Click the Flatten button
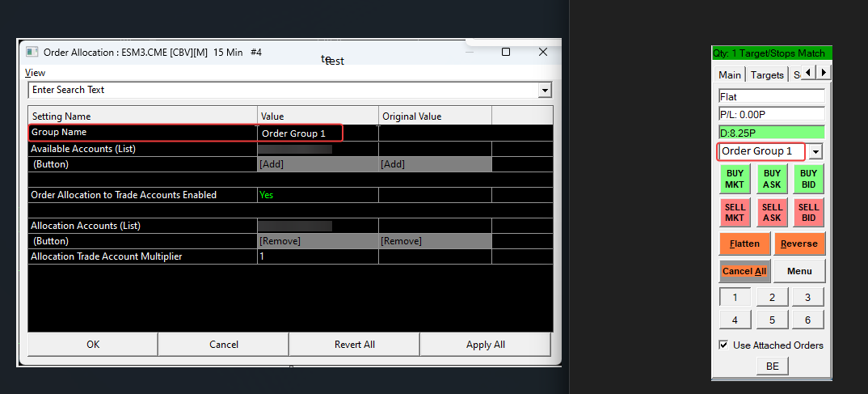This screenshot has width=868, height=394. [x=744, y=244]
